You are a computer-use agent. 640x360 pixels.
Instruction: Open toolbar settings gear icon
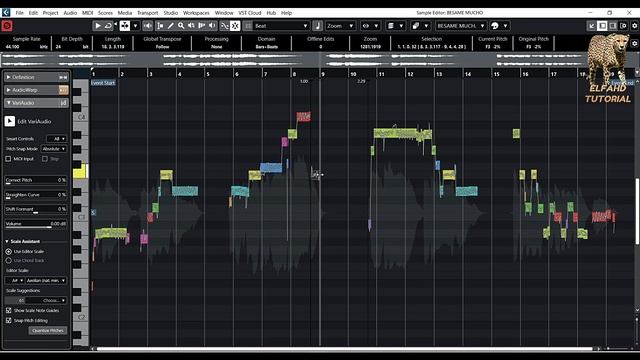coord(635,26)
